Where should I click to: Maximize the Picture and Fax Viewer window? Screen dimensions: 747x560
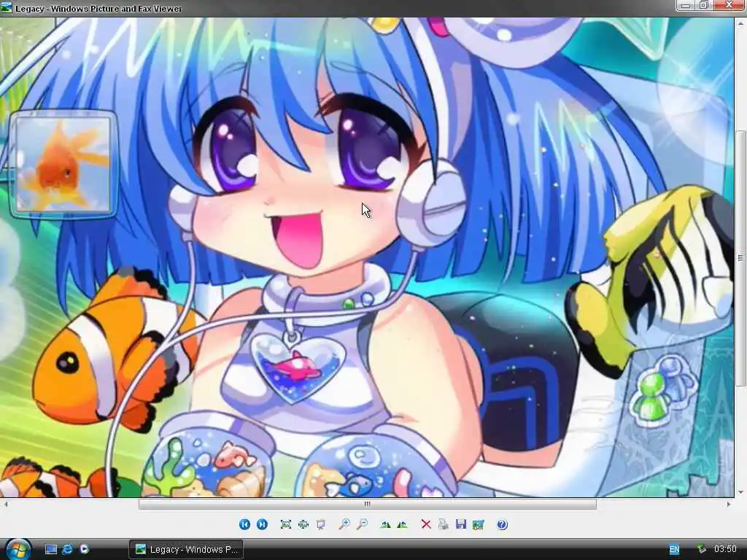coord(704,5)
